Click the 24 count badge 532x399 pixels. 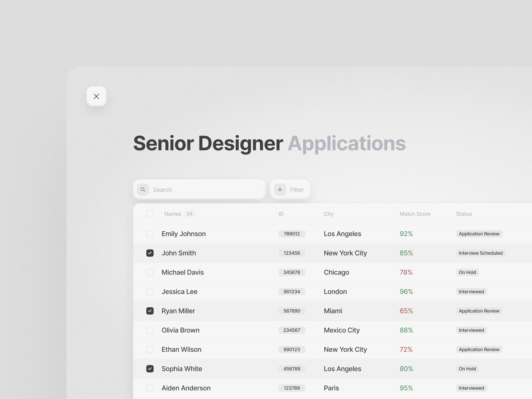click(190, 214)
